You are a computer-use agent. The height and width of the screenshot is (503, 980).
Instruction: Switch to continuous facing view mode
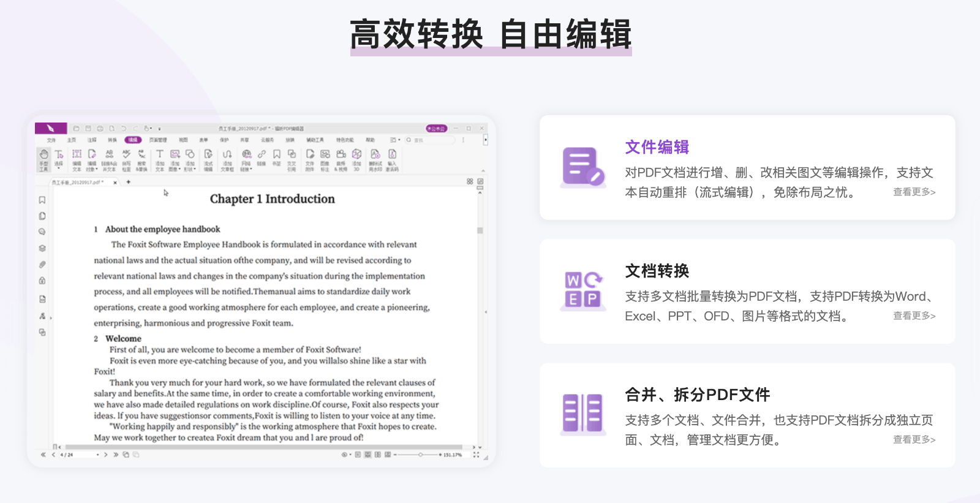pos(388,455)
